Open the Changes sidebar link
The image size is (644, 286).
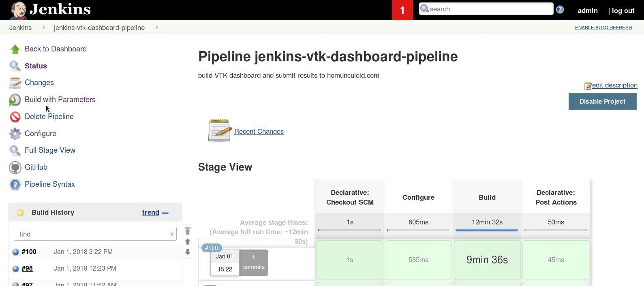[x=39, y=83]
